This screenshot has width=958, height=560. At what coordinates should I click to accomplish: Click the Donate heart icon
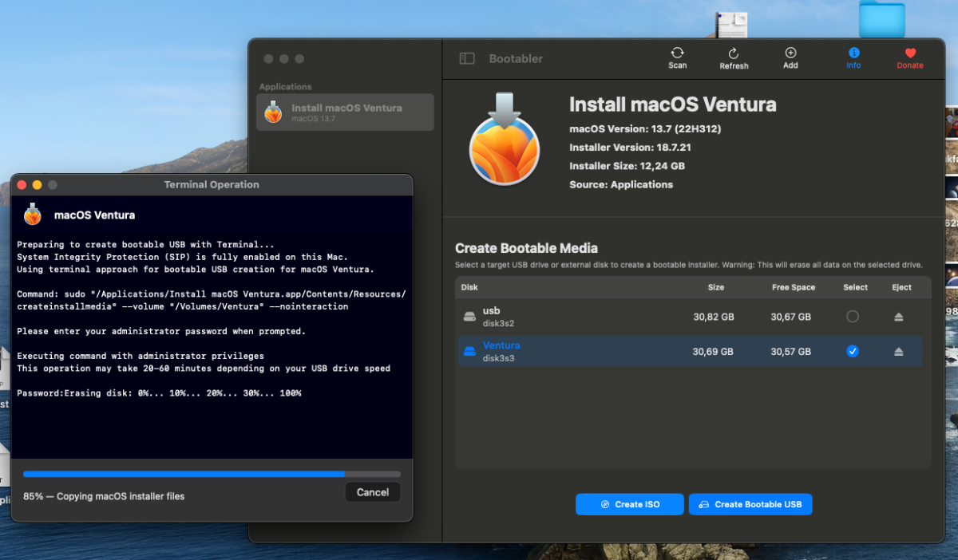tap(910, 53)
